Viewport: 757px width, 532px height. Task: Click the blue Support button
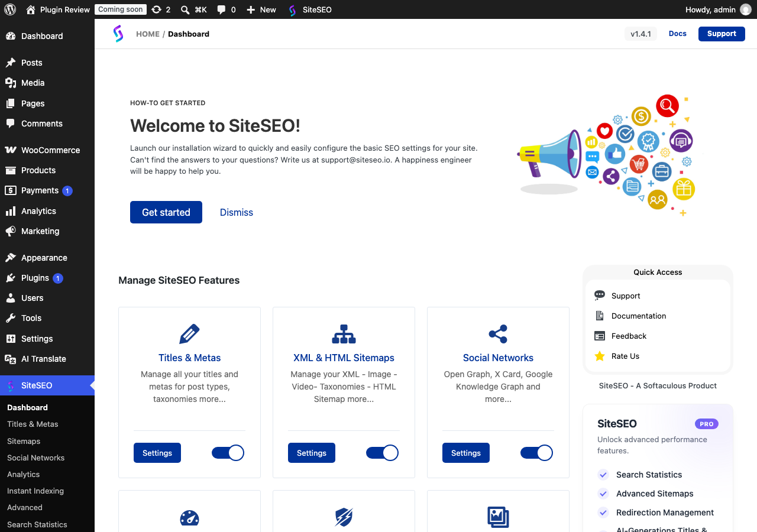click(722, 34)
